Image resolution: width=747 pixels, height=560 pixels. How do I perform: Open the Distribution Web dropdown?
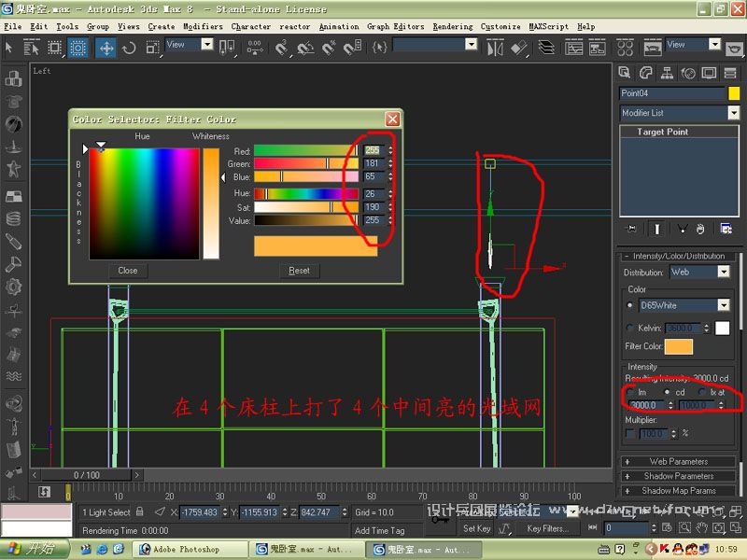pos(723,272)
